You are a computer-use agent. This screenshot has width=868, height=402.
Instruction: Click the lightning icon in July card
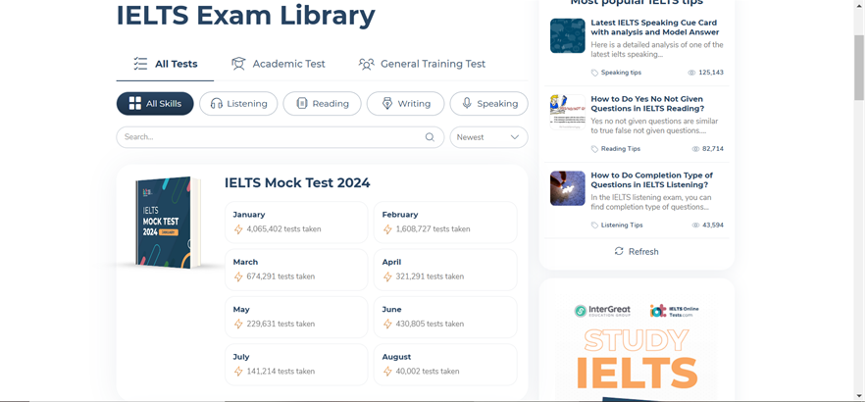(238, 372)
